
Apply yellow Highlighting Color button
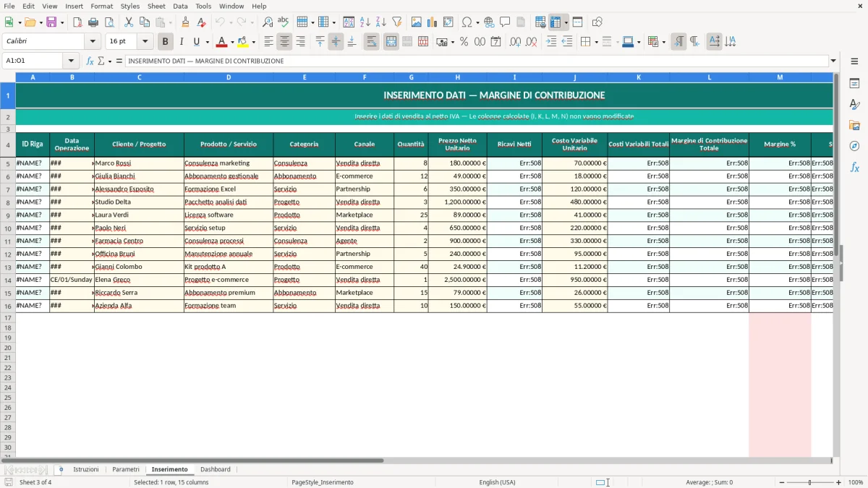243,41
